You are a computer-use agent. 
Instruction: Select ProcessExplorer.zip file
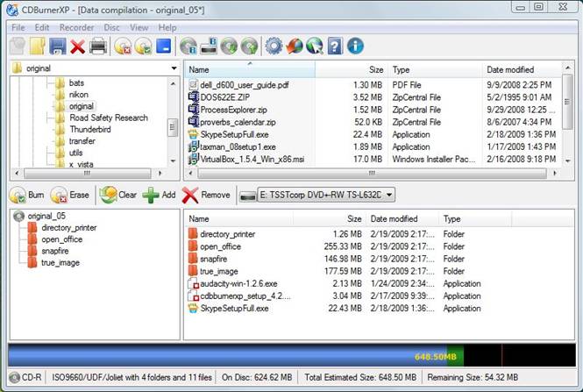point(233,110)
